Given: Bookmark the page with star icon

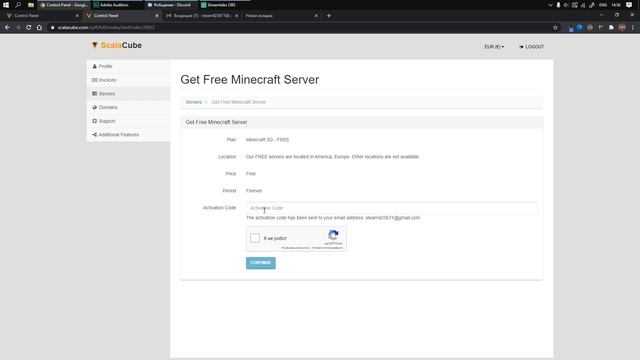Looking at the screenshot, I should point(555,28).
